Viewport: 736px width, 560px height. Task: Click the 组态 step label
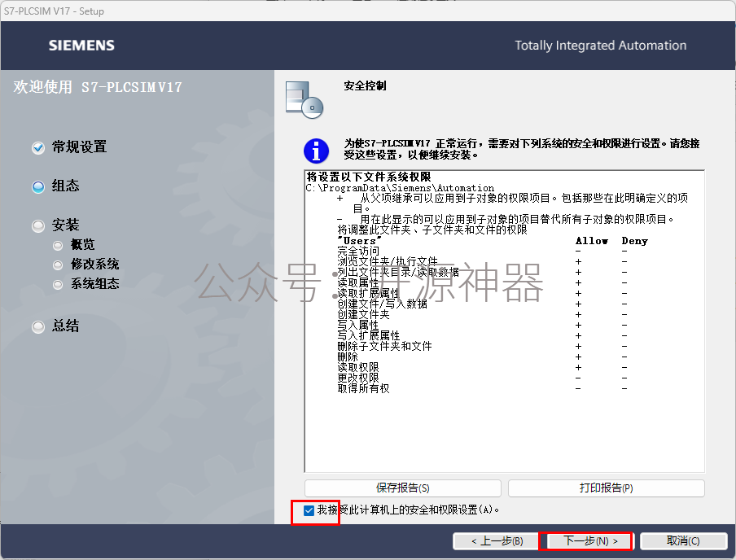point(66,186)
